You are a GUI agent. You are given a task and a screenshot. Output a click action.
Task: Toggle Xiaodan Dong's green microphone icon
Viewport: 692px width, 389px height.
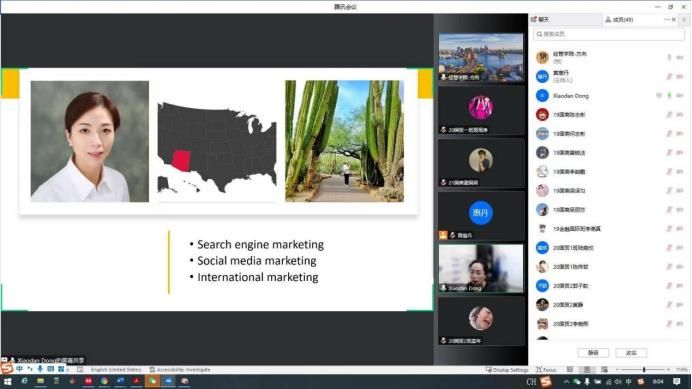pyautogui.click(x=669, y=95)
